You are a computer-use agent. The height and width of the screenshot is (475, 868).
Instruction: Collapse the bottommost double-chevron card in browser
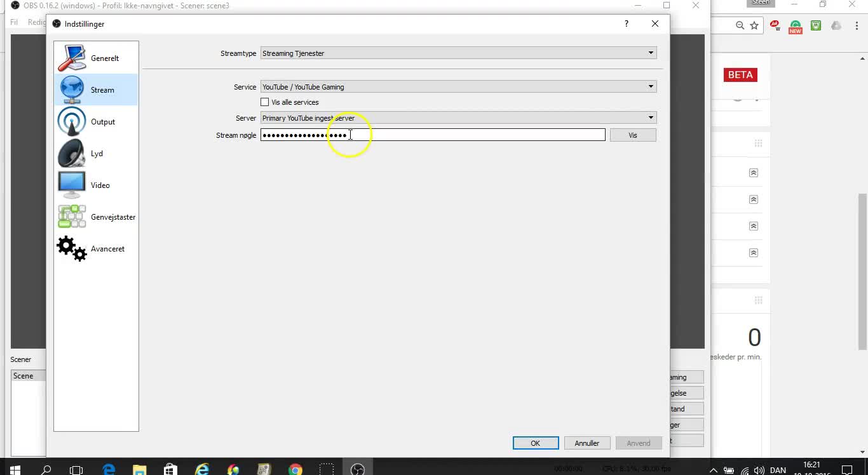(754, 253)
